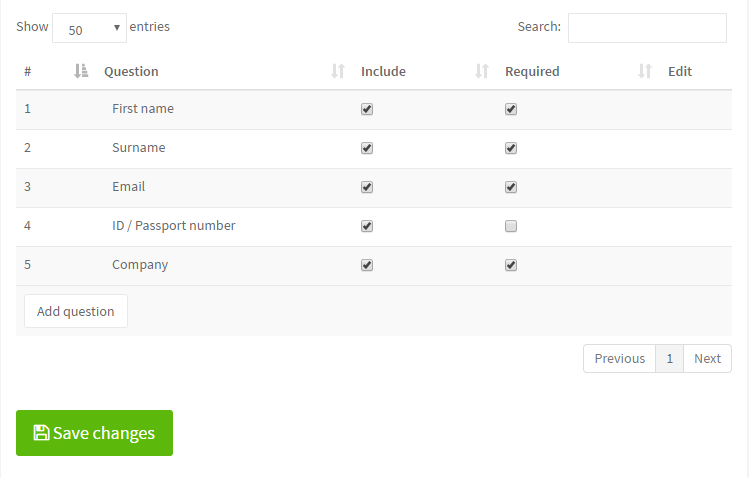Click the Edit column header
The image size is (749, 478).
point(680,71)
